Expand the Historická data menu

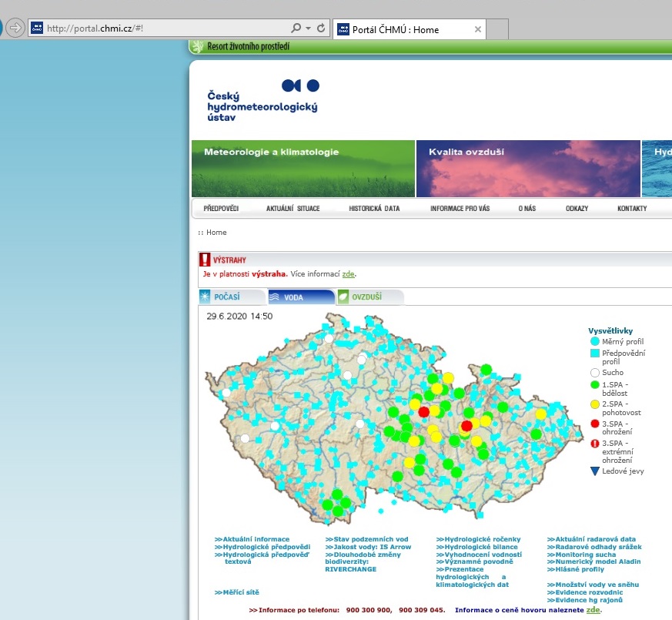pos(374,209)
